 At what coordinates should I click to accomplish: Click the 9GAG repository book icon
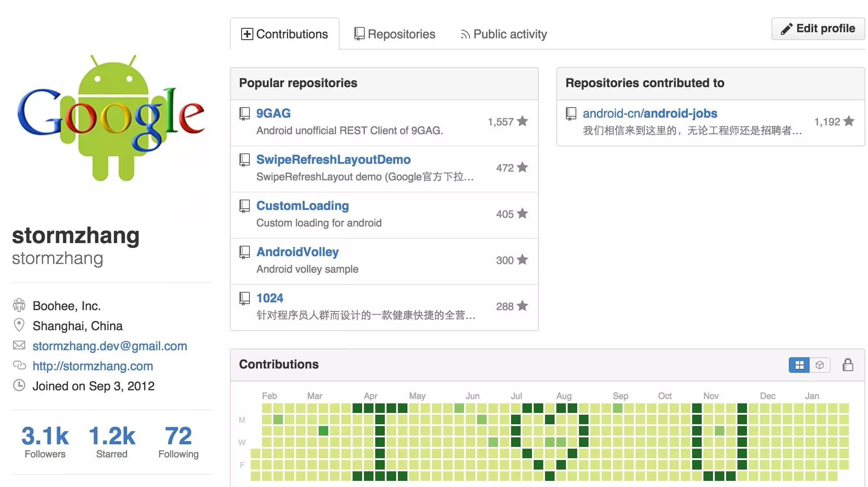coord(245,114)
